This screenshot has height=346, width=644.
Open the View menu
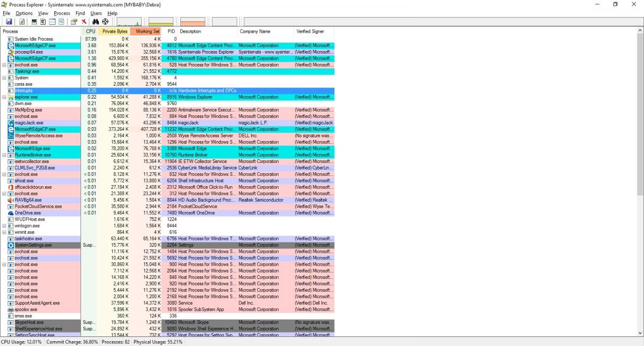pyautogui.click(x=43, y=13)
